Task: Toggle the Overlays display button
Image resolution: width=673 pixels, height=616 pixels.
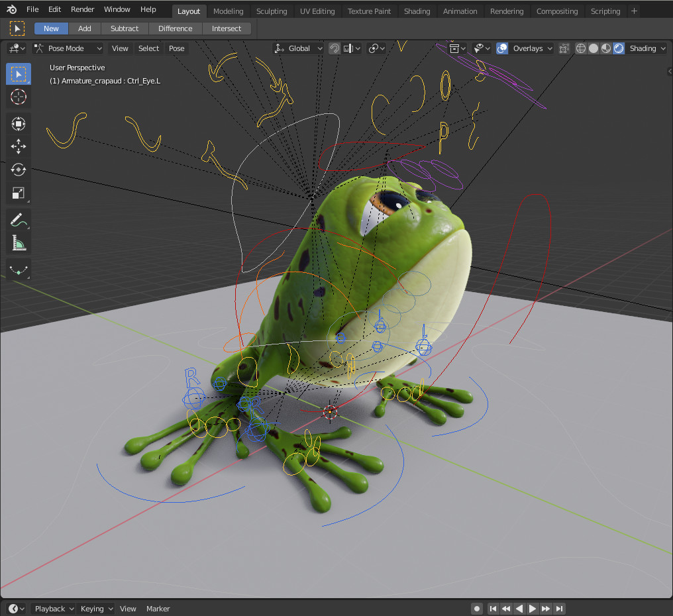Action: click(x=501, y=48)
